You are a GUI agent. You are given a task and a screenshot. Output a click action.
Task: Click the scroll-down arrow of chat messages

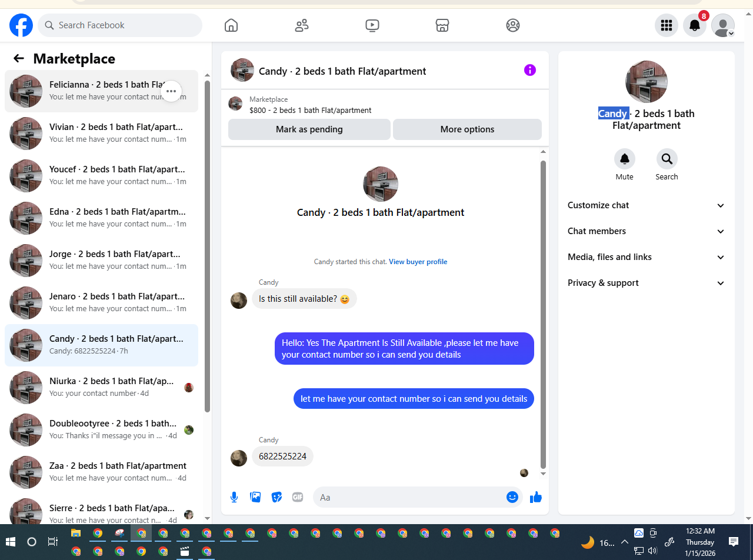543,474
